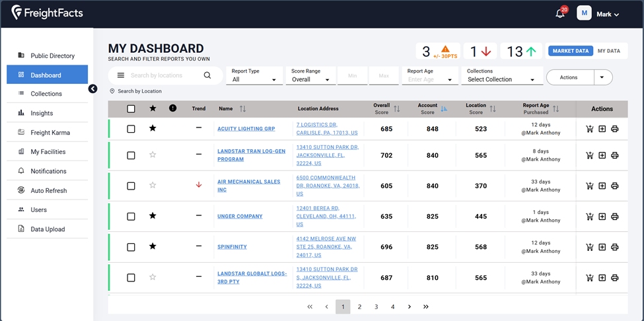Open the Report Age dropdown
644x321 pixels.
[430, 76]
